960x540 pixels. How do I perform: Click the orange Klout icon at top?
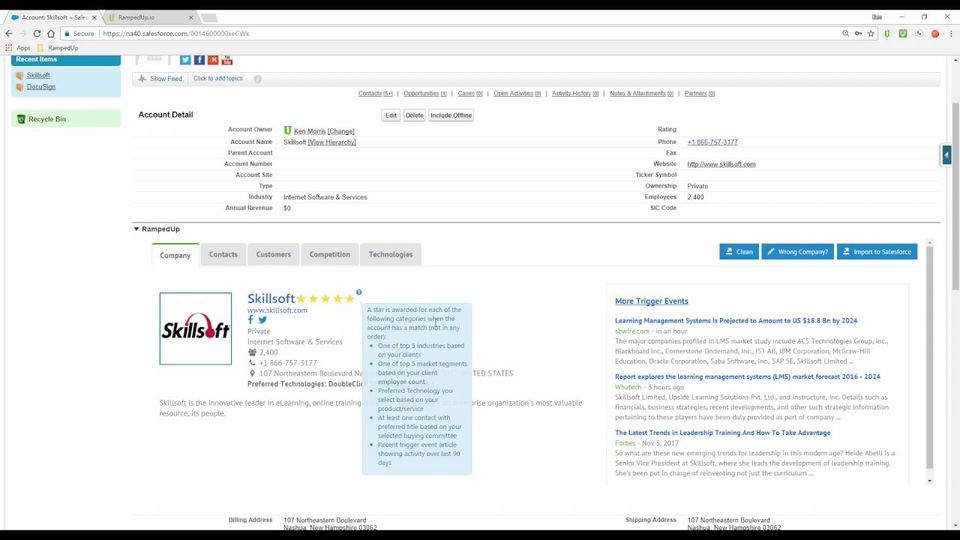[x=213, y=59]
